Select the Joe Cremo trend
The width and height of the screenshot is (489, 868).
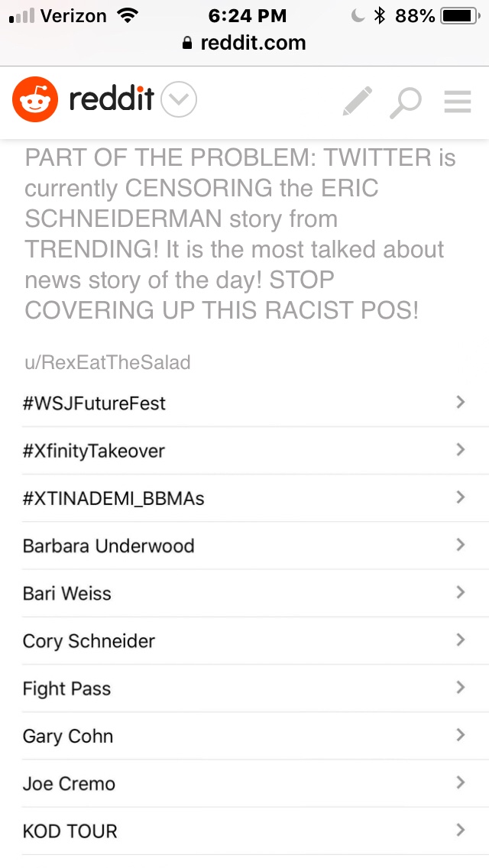point(69,783)
